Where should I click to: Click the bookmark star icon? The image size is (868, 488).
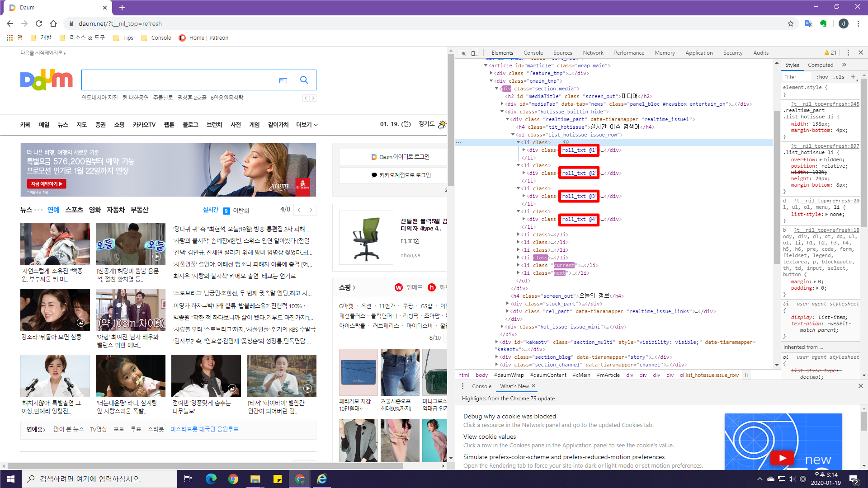tap(791, 23)
